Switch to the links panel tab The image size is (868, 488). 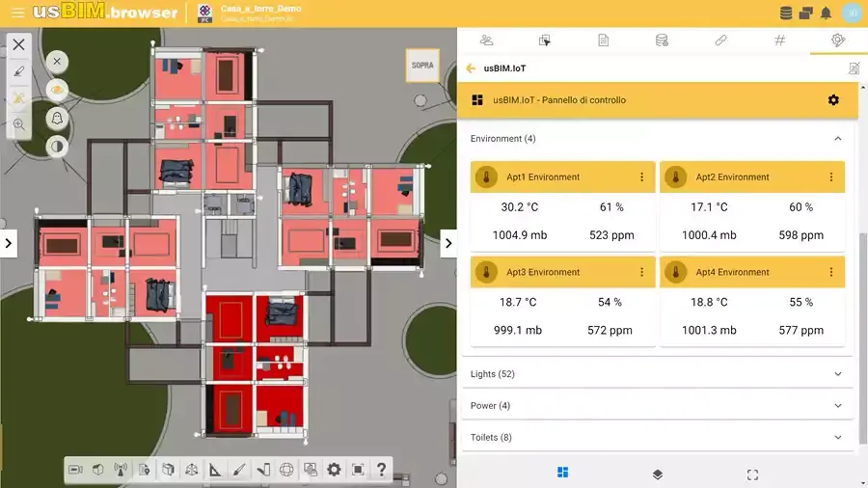(x=720, y=40)
